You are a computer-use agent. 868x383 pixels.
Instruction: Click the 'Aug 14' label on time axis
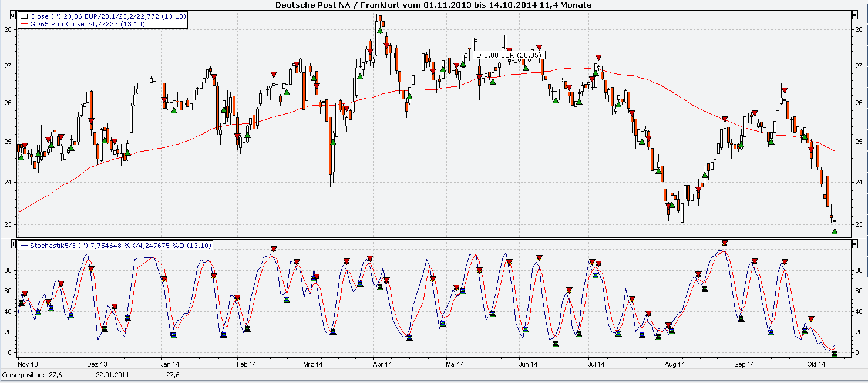tap(675, 364)
